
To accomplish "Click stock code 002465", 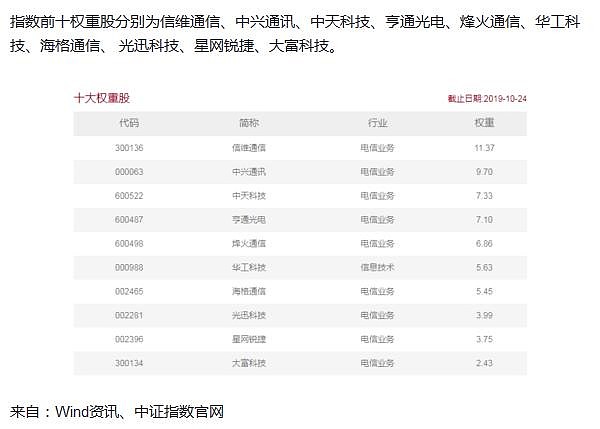I will 129,292.
